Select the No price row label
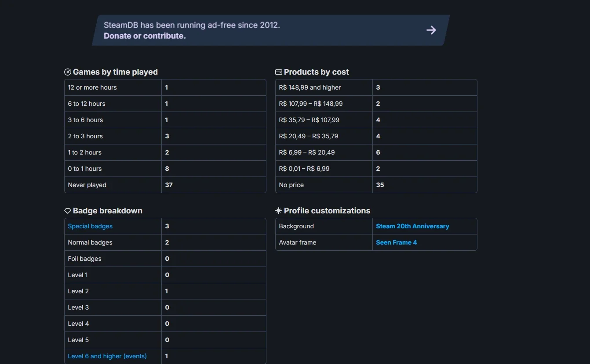The image size is (590, 364). [291, 185]
